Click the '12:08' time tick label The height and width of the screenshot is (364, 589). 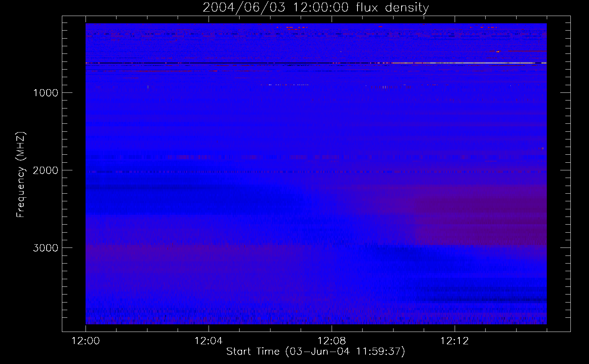pyautogui.click(x=332, y=341)
